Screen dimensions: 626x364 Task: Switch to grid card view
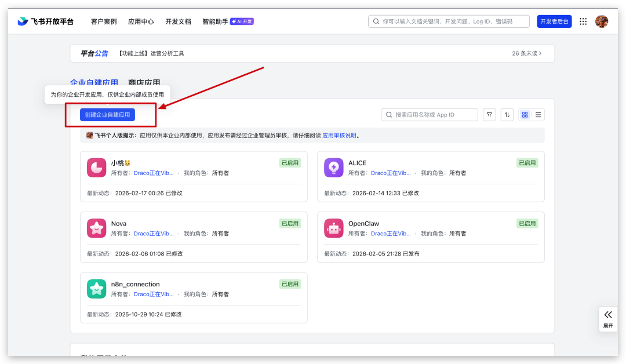point(525,115)
